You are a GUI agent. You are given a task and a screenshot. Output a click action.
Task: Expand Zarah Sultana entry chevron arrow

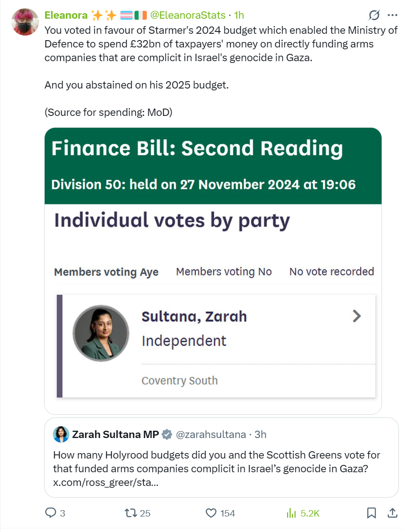tap(357, 316)
